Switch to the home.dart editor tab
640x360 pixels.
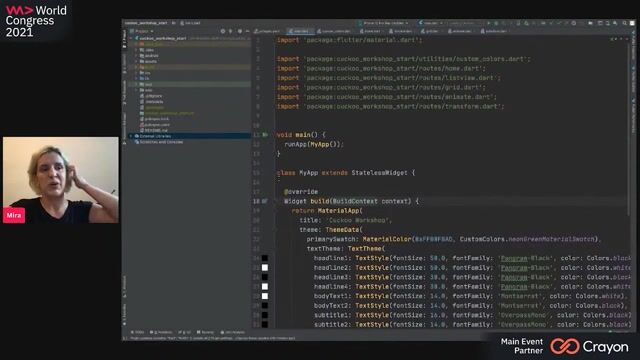pyautogui.click(x=371, y=31)
